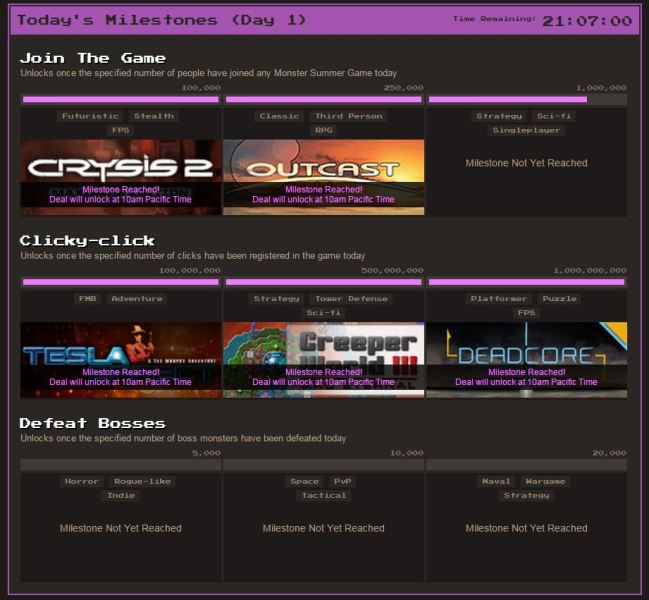Click the PvP tag
649x600 pixels.
coord(343,482)
